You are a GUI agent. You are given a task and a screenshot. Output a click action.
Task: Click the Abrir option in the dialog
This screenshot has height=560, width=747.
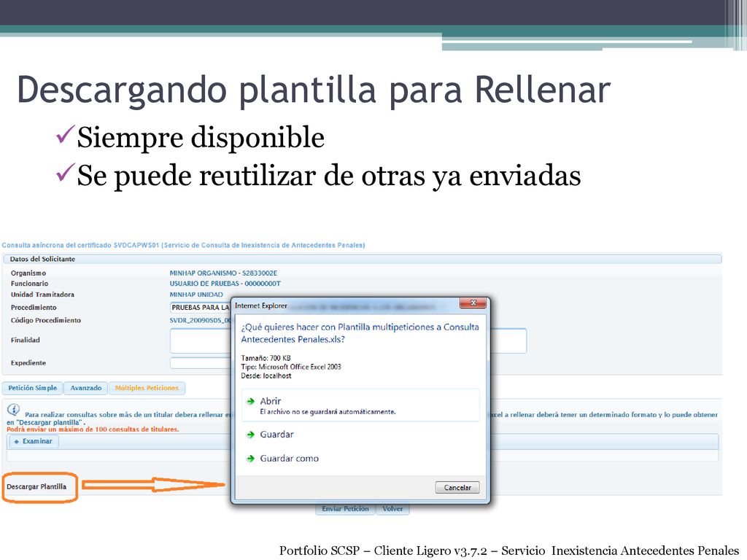pyautogui.click(x=360, y=405)
